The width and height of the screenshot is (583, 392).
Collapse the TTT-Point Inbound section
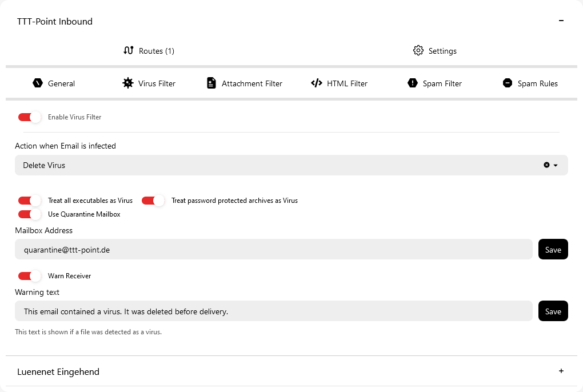click(x=561, y=21)
